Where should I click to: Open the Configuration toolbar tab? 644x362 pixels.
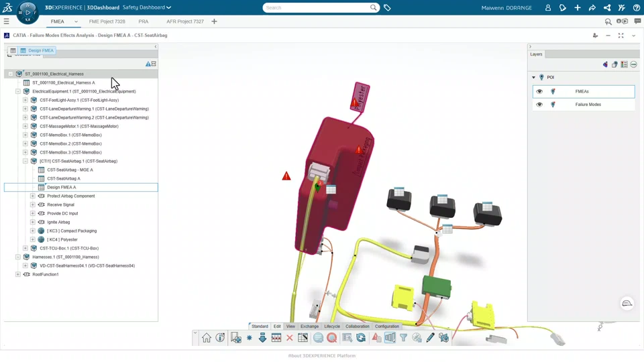(387, 326)
